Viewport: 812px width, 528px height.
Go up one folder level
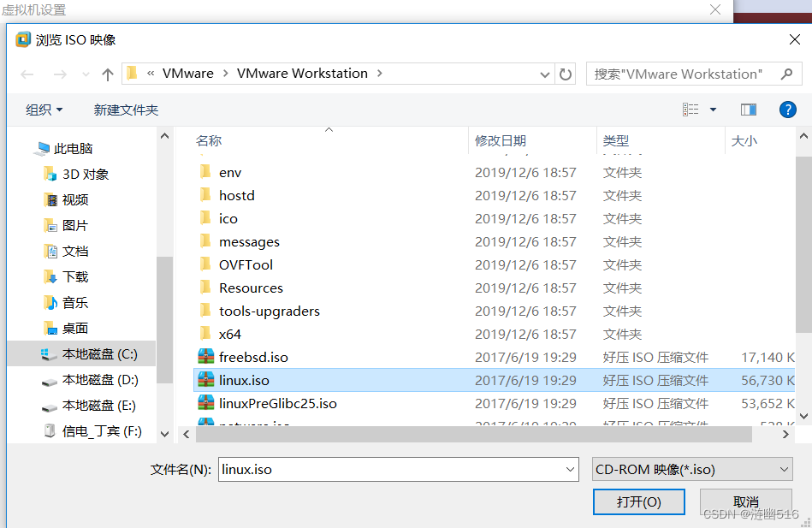coord(108,74)
